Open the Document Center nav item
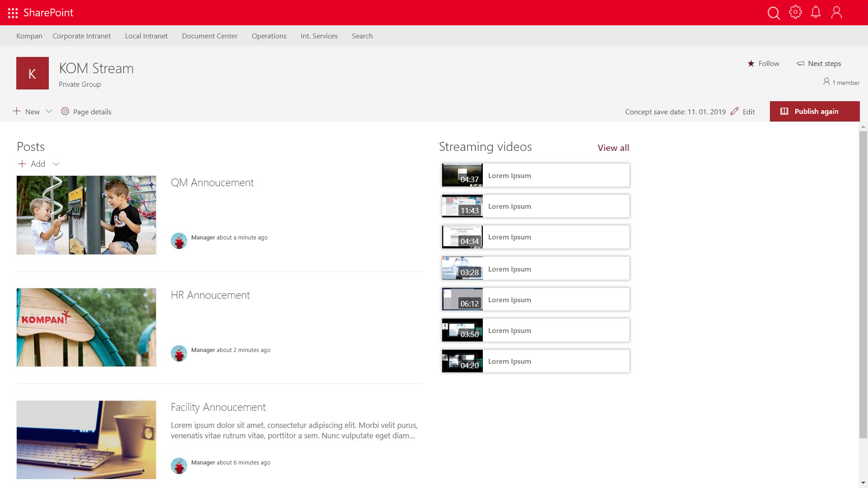The image size is (868, 488). tap(209, 36)
